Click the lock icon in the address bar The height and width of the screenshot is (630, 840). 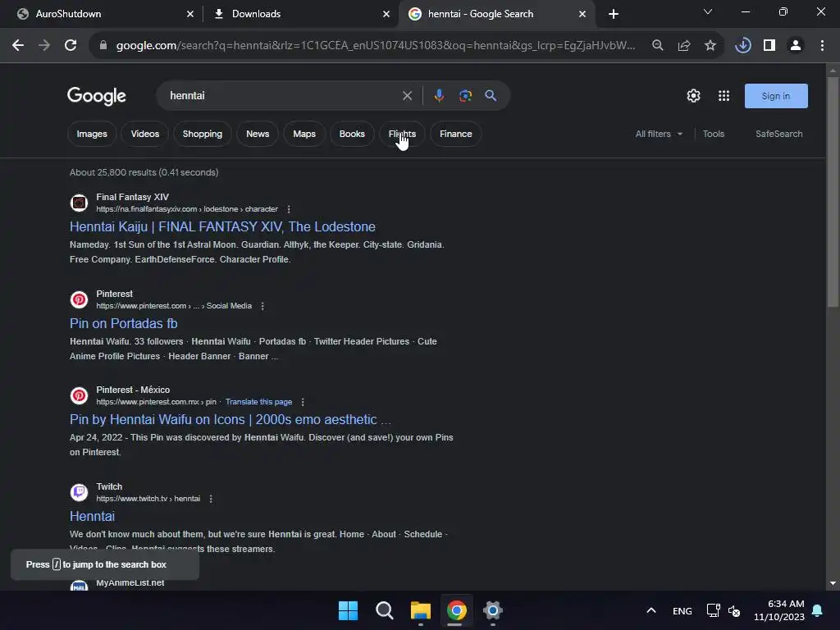pos(103,46)
